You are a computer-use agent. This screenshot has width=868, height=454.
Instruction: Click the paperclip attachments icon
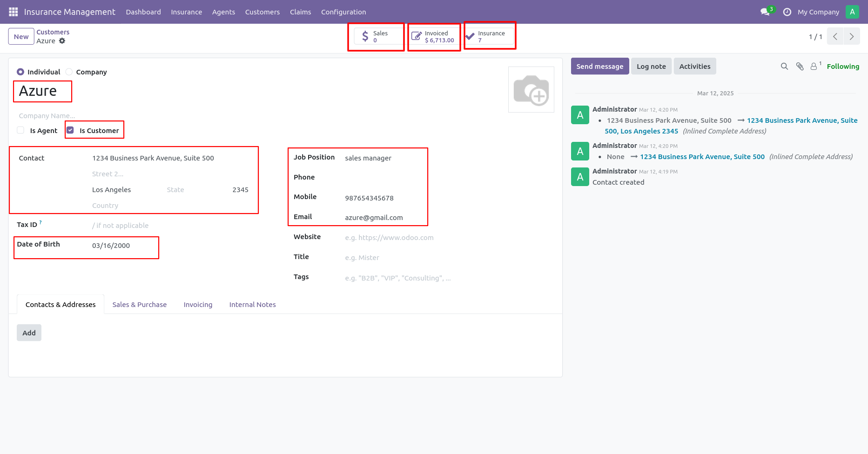(800, 67)
